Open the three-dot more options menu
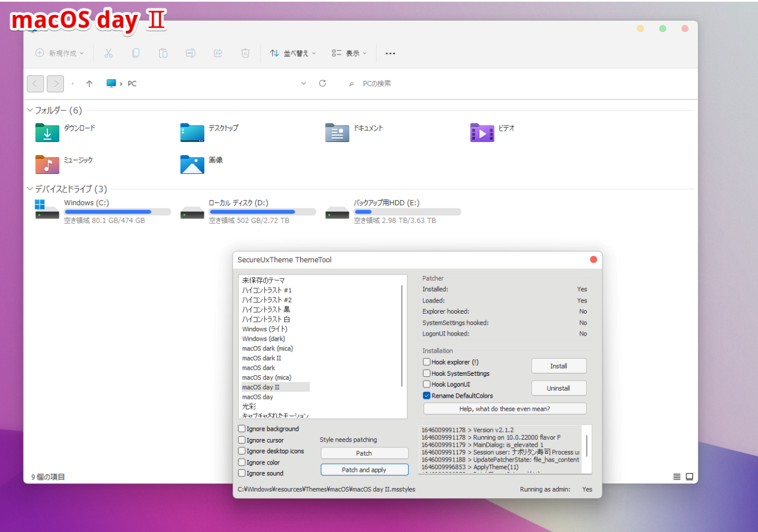The width and height of the screenshot is (758, 532). click(x=390, y=53)
